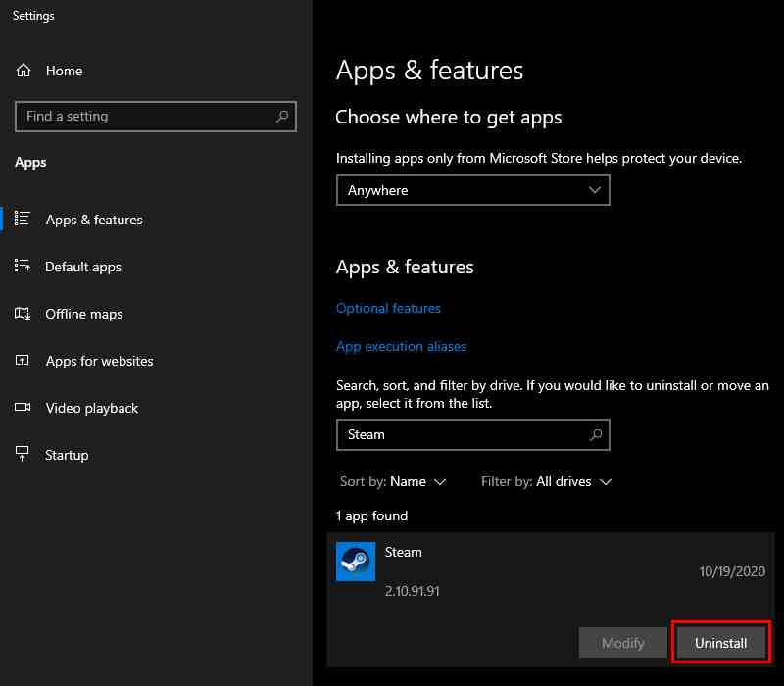Click the Video playback camera icon
This screenshot has height=686, width=784.
[x=22, y=407]
